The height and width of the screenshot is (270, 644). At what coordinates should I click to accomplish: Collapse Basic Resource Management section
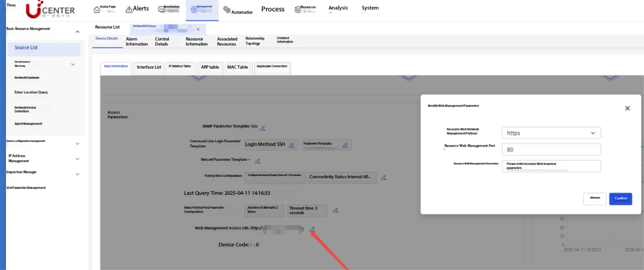(77, 32)
